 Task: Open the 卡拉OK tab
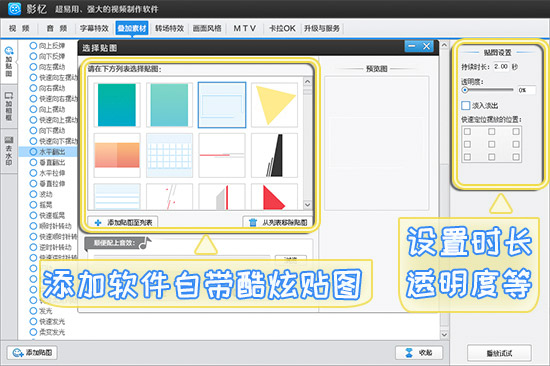coord(282,28)
